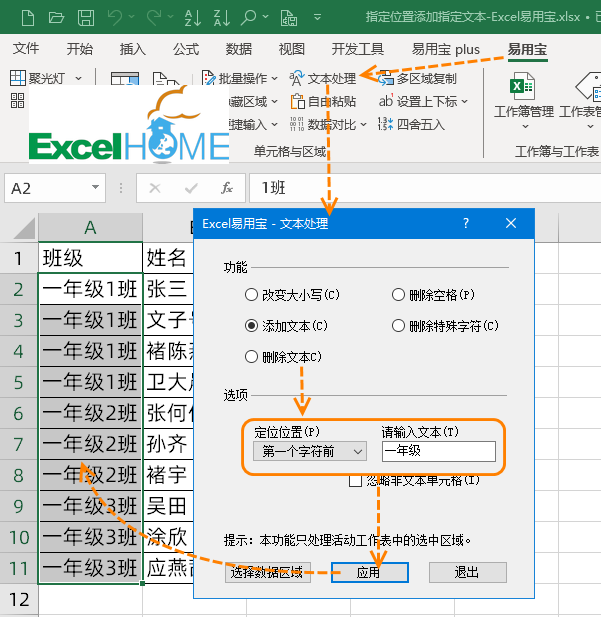Open Customize Quick Access Toolbar arrow
The height and width of the screenshot is (617, 601).
click(x=317, y=17)
